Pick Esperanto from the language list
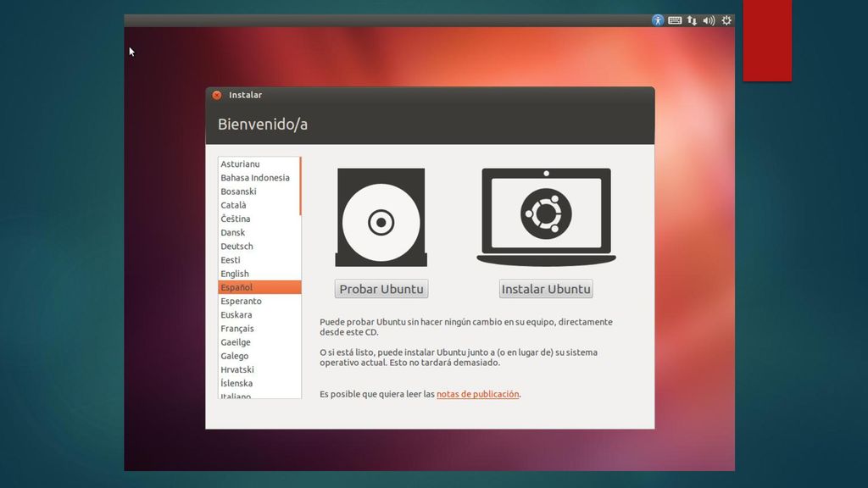868x488 pixels. 259,301
